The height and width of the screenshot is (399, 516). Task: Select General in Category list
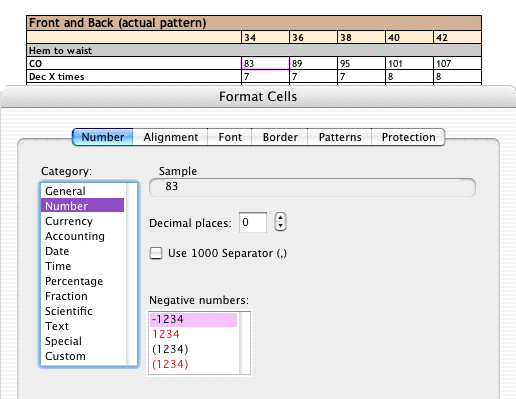[x=82, y=191]
